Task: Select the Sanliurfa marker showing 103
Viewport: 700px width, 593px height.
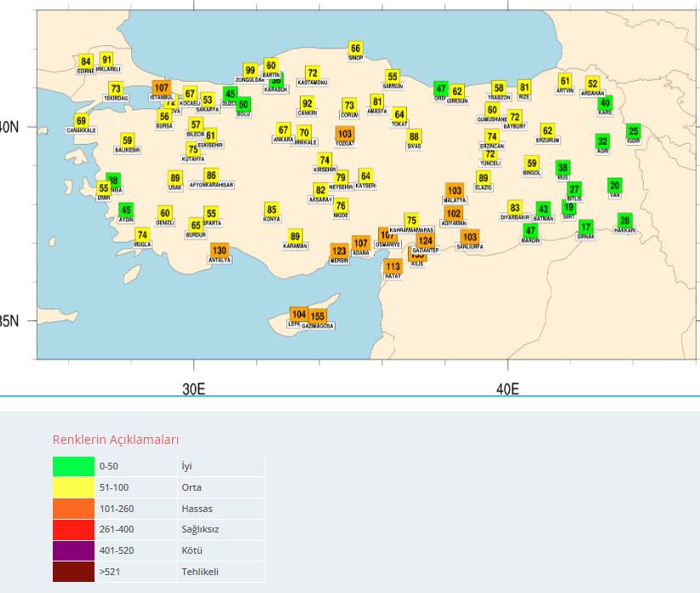Action: pos(470,235)
